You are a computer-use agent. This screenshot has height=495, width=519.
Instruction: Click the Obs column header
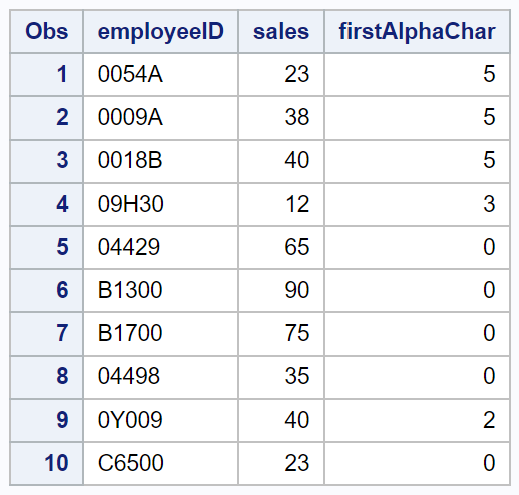[47, 32]
